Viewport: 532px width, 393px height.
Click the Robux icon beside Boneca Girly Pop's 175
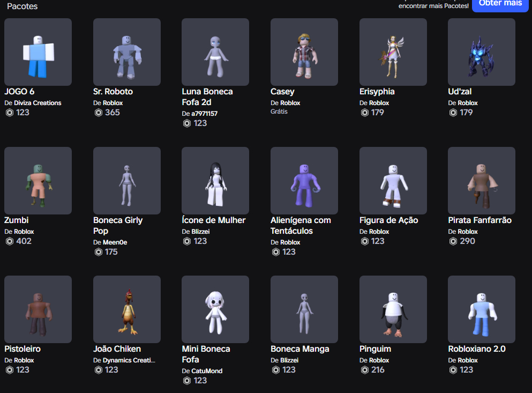99,252
